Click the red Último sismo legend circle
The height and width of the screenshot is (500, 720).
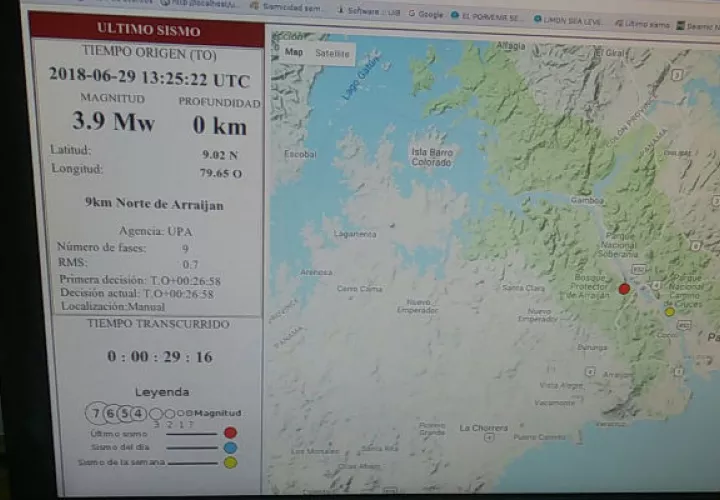click(x=231, y=433)
